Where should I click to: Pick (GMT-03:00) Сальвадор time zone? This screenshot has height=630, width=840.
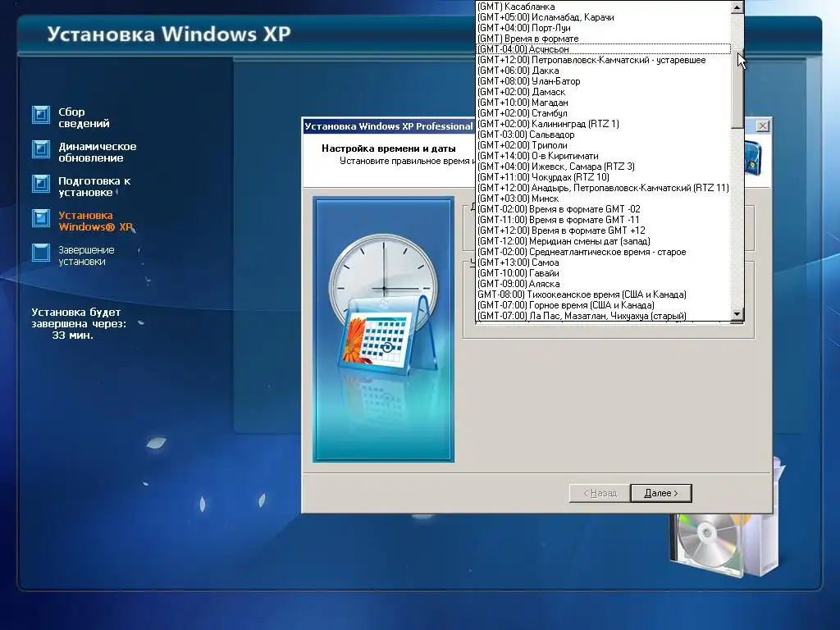(x=603, y=135)
